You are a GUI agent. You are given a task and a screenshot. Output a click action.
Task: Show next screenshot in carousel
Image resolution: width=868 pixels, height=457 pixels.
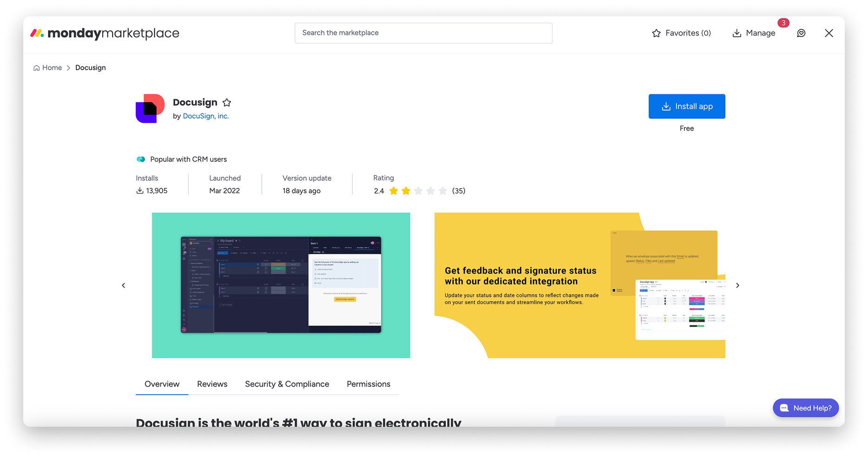pyautogui.click(x=737, y=285)
